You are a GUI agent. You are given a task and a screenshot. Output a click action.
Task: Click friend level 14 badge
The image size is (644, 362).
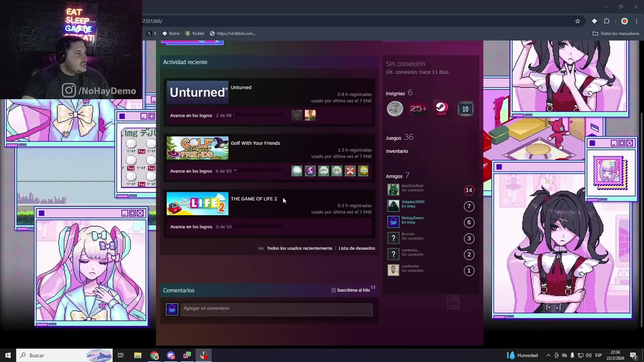point(469,190)
